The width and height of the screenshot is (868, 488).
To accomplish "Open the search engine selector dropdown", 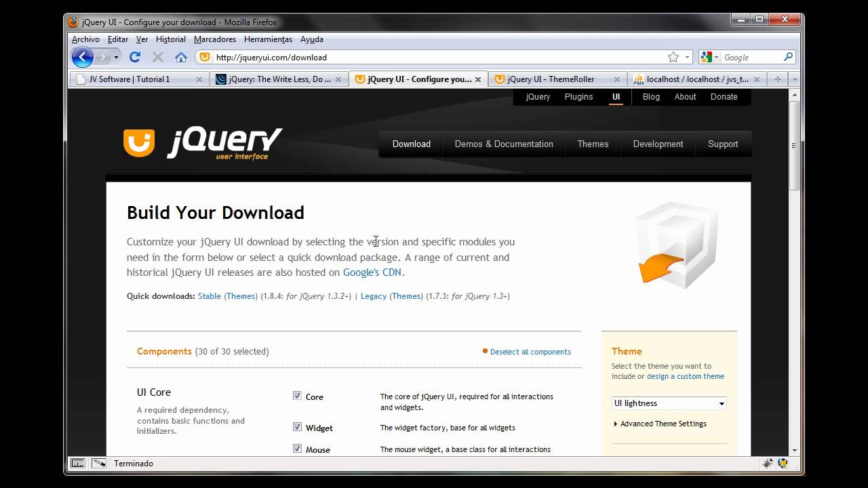I will 716,57.
